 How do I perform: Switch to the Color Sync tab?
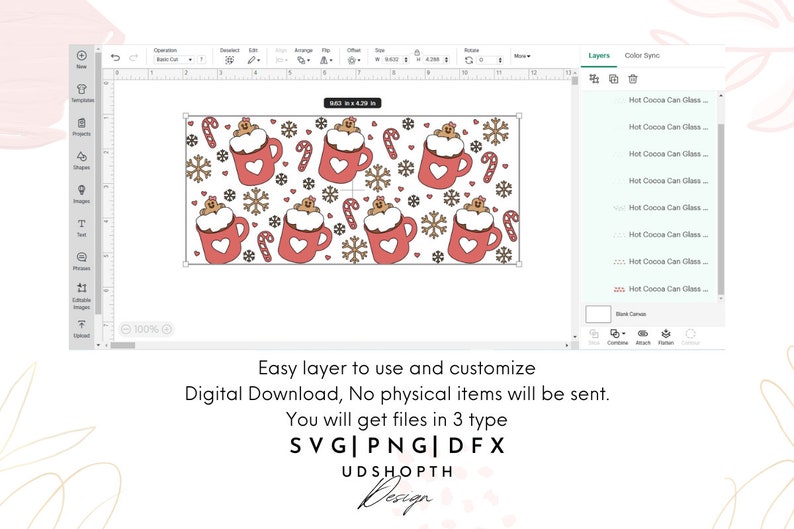(x=642, y=56)
